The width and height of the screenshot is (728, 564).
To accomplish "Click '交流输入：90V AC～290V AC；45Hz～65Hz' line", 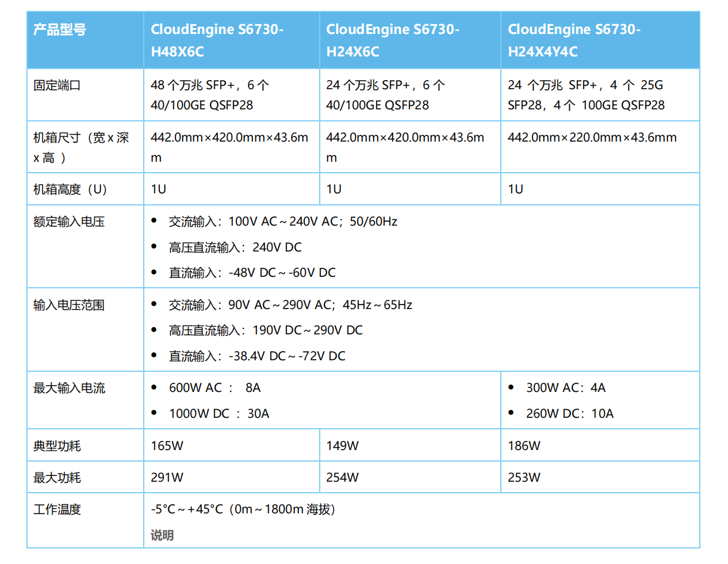I will pos(290,305).
